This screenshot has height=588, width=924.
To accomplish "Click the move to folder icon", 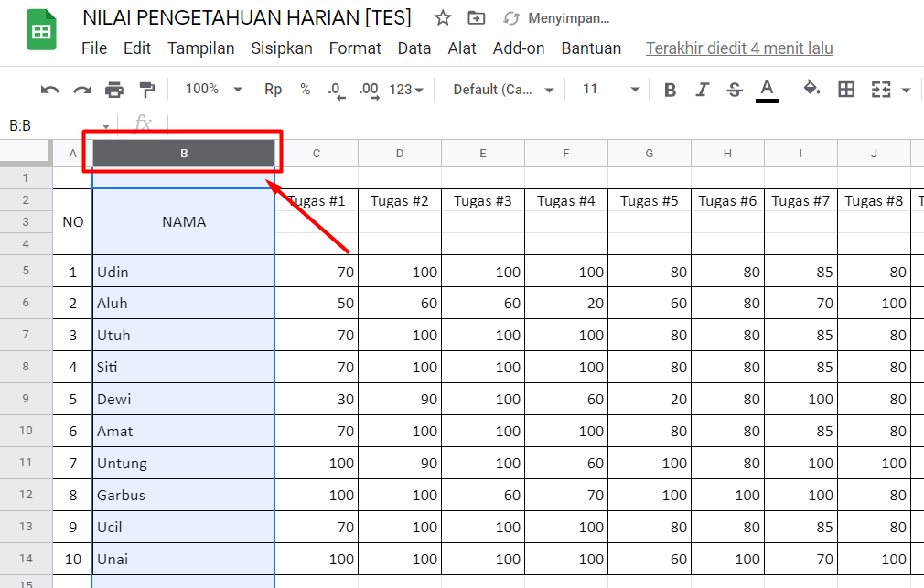I will pos(476,18).
